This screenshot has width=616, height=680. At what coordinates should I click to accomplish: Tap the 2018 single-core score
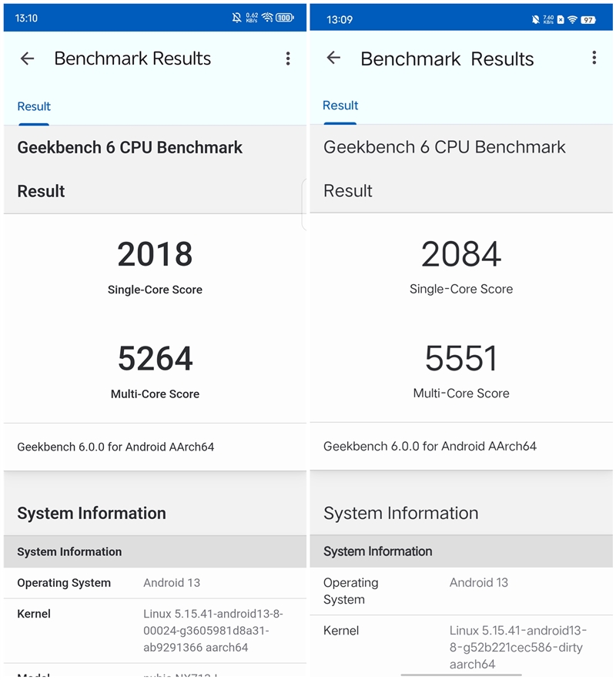[155, 255]
